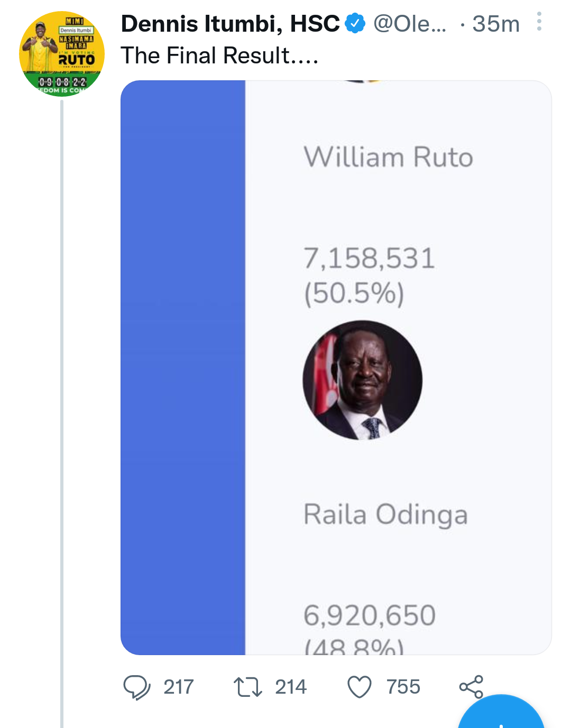Click the Raila Odinga name label

point(385,515)
